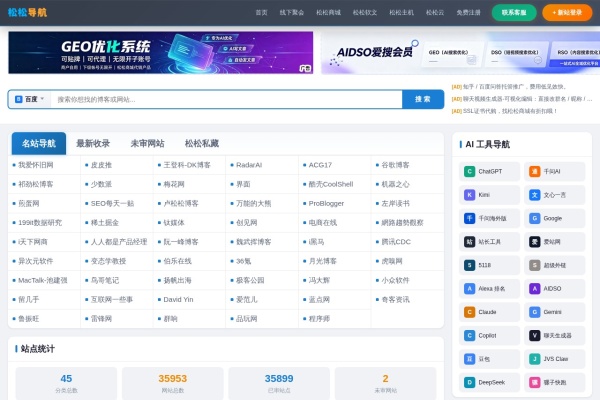Open the David Yin link

tap(178, 299)
